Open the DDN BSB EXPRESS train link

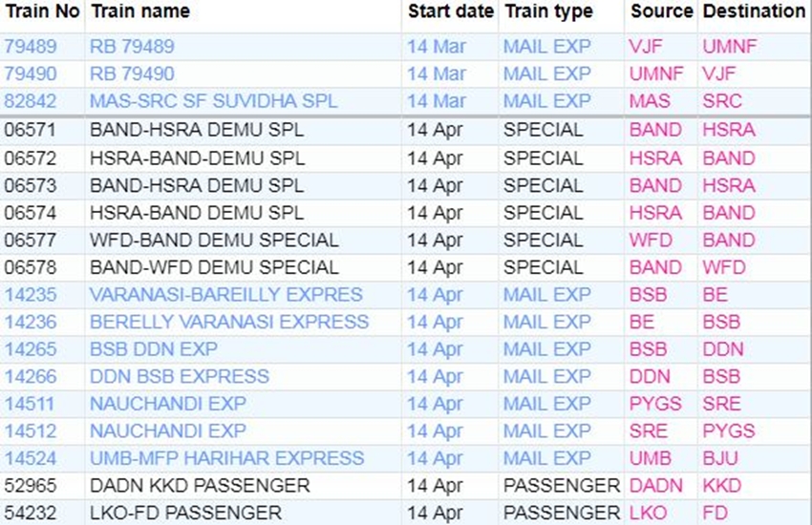(180, 376)
